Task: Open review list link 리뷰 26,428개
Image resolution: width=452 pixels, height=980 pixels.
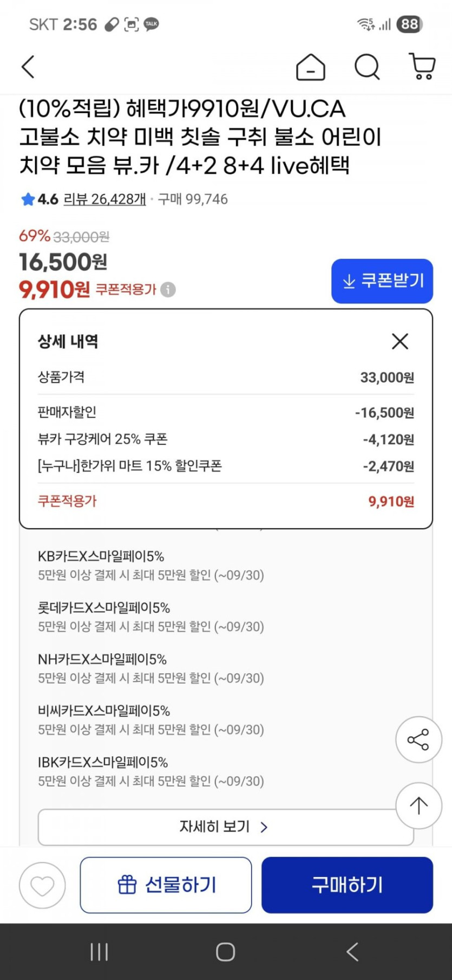Action: tap(105, 199)
